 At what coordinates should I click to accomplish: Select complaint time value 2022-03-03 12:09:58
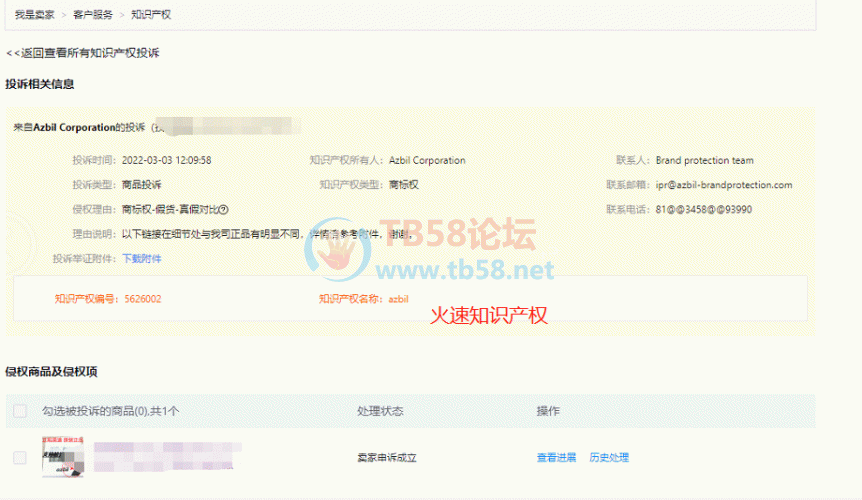167,160
